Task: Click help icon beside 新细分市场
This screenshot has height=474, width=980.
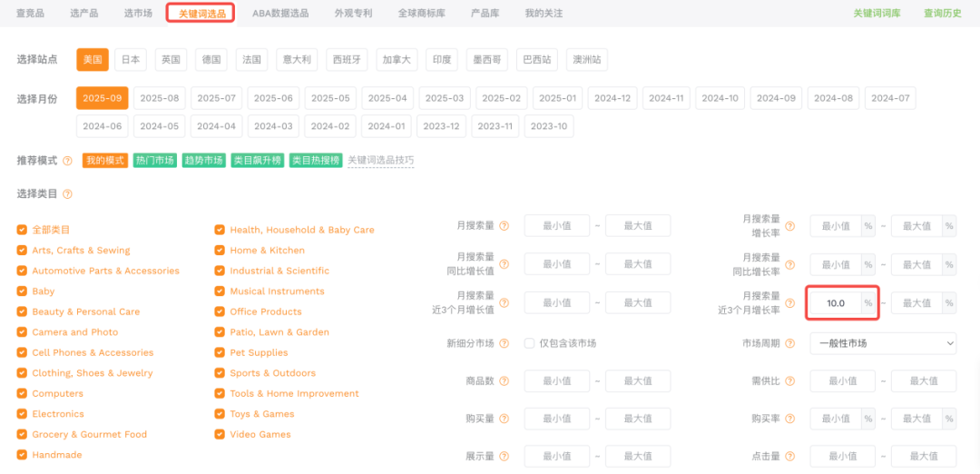Action: click(504, 343)
